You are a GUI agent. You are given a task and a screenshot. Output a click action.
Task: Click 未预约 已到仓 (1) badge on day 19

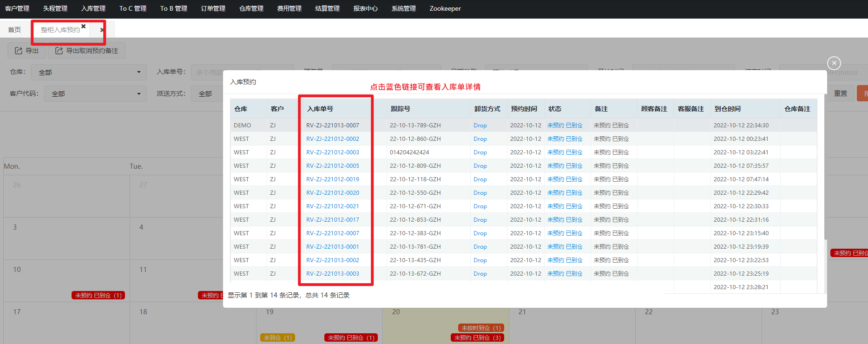[351, 337]
